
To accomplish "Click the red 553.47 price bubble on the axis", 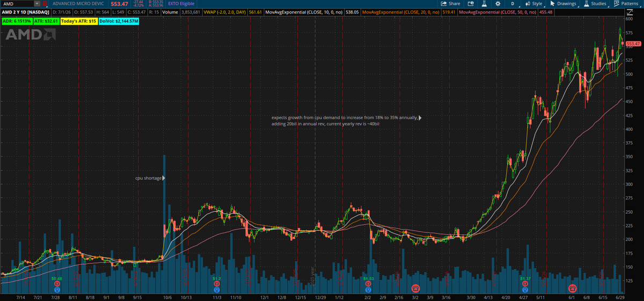I will (x=633, y=43).
